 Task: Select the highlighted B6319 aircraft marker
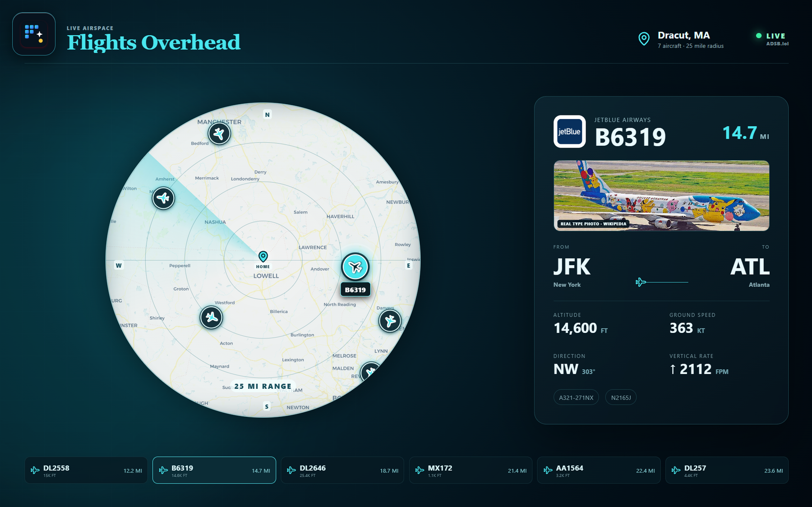pos(355,267)
